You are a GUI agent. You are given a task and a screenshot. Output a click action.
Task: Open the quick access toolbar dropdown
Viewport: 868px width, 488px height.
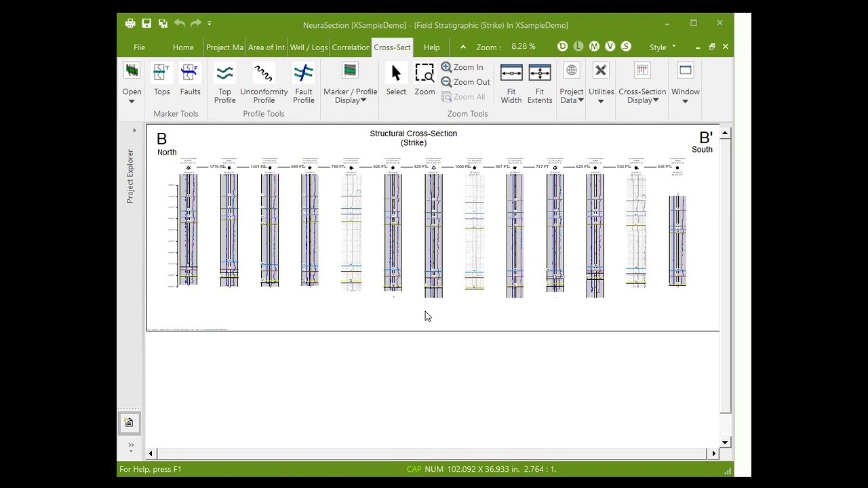pos(210,24)
